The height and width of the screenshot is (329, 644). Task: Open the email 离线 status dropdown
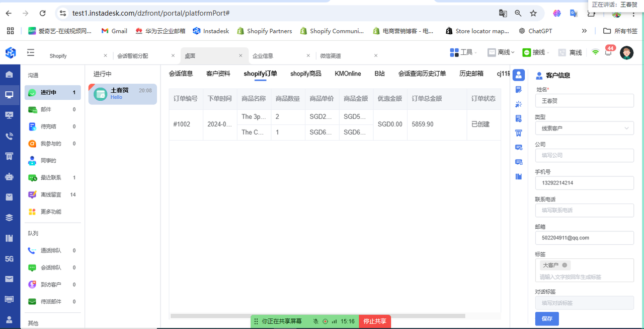click(501, 52)
